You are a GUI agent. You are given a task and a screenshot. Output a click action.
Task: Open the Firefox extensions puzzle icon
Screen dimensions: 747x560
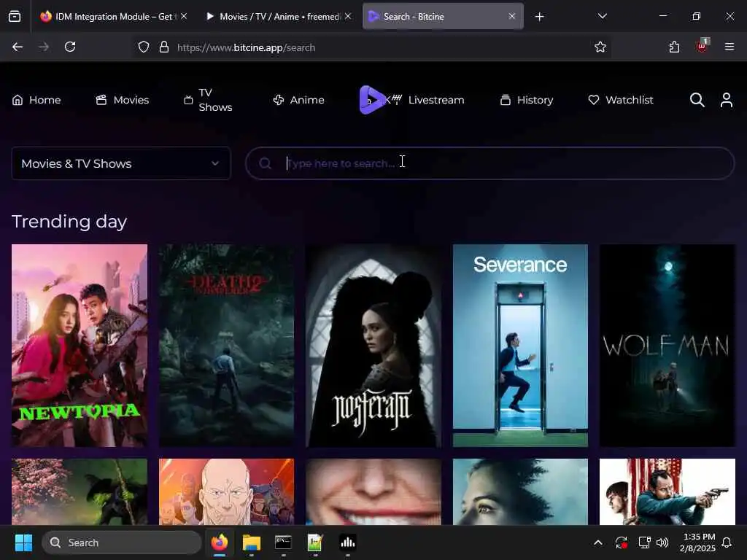(674, 47)
